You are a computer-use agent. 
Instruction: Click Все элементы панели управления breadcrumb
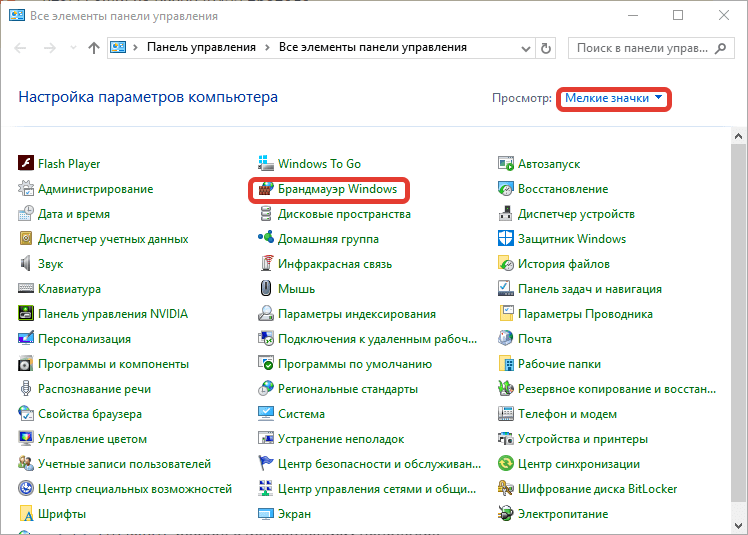coord(373,47)
